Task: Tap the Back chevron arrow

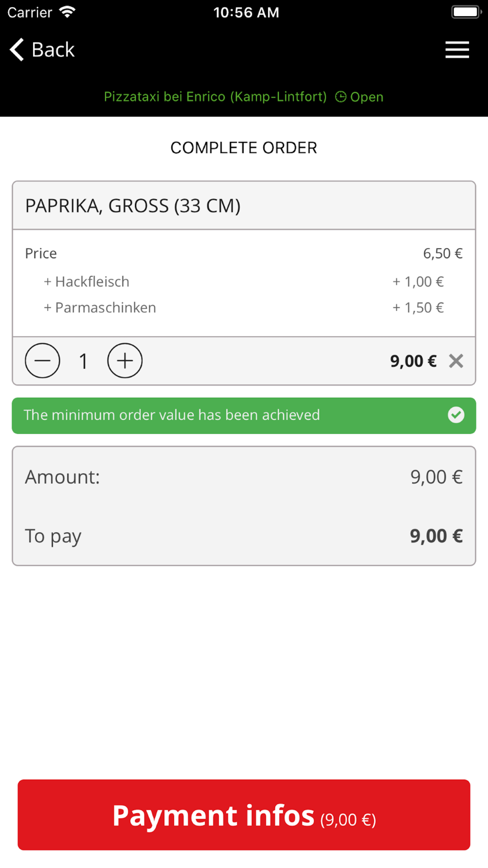Action: coord(17,50)
